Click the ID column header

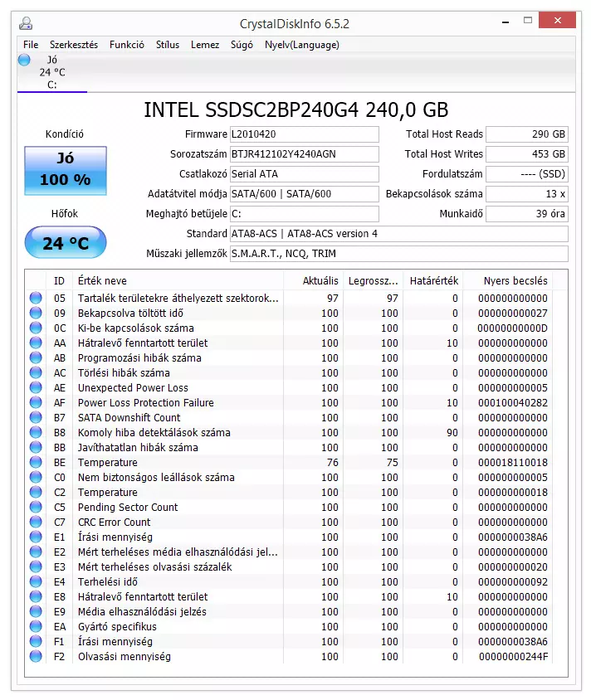(x=60, y=281)
